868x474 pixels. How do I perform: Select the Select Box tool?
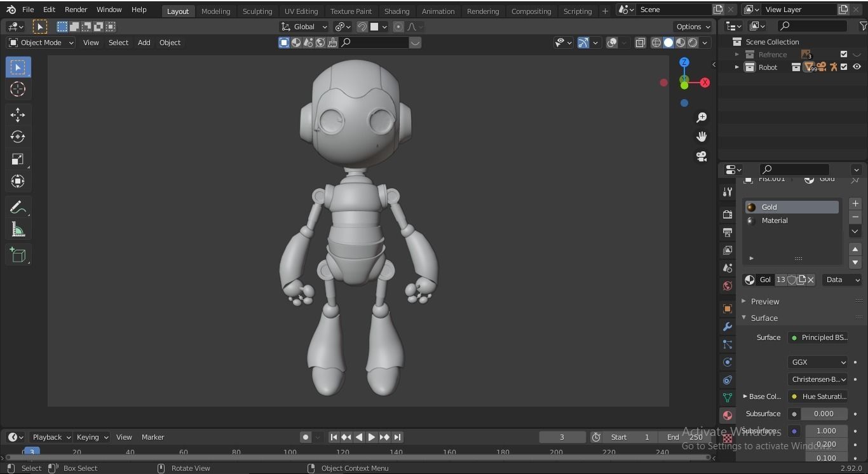pos(18,67)
